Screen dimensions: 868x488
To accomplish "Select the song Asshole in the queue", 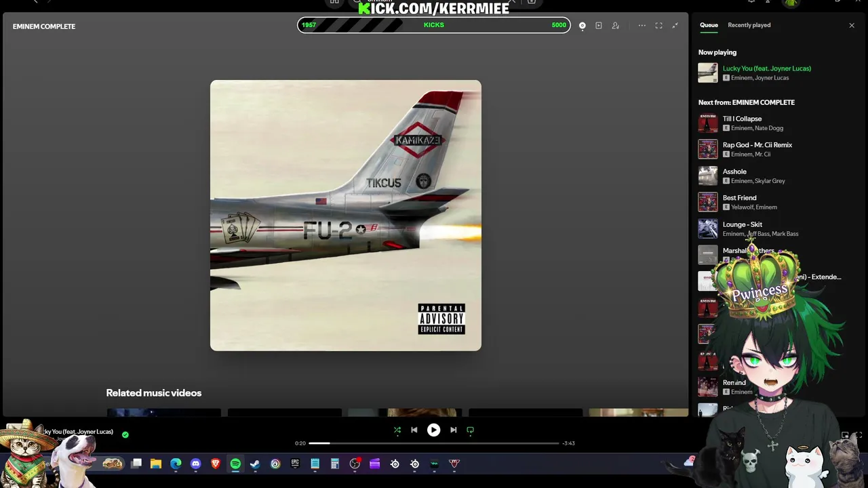I will [734, 171].
